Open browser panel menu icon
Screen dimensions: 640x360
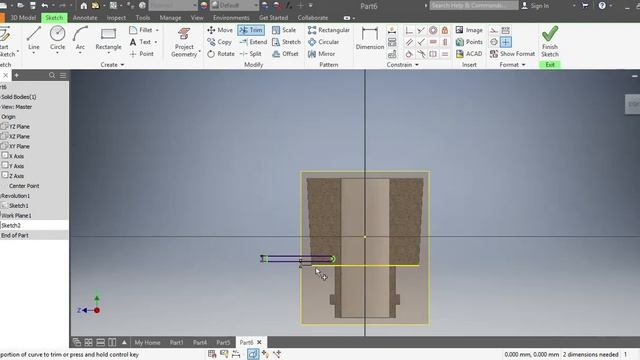click(63, 75)
